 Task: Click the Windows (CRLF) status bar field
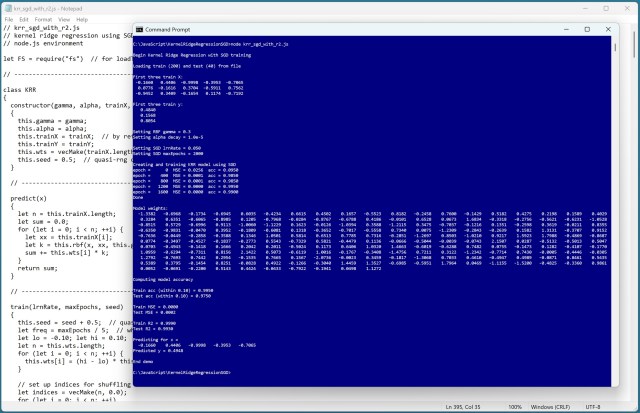point(551,407)
